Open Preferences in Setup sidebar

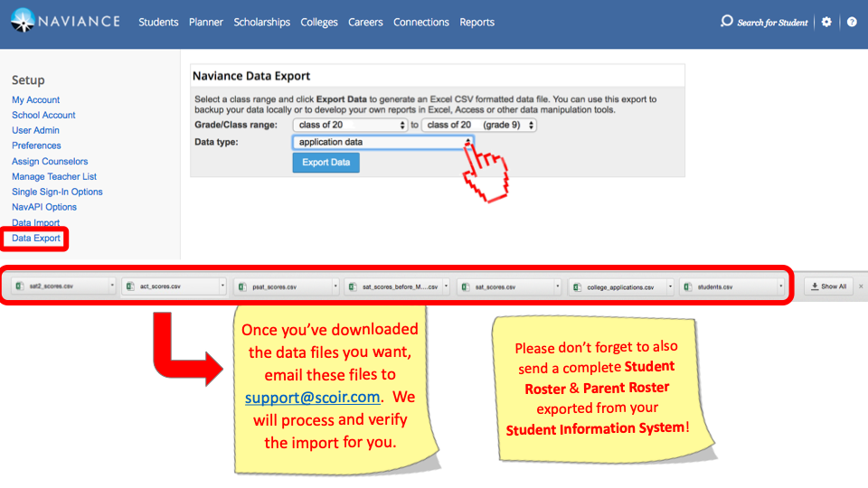click(x=36, y=145)
